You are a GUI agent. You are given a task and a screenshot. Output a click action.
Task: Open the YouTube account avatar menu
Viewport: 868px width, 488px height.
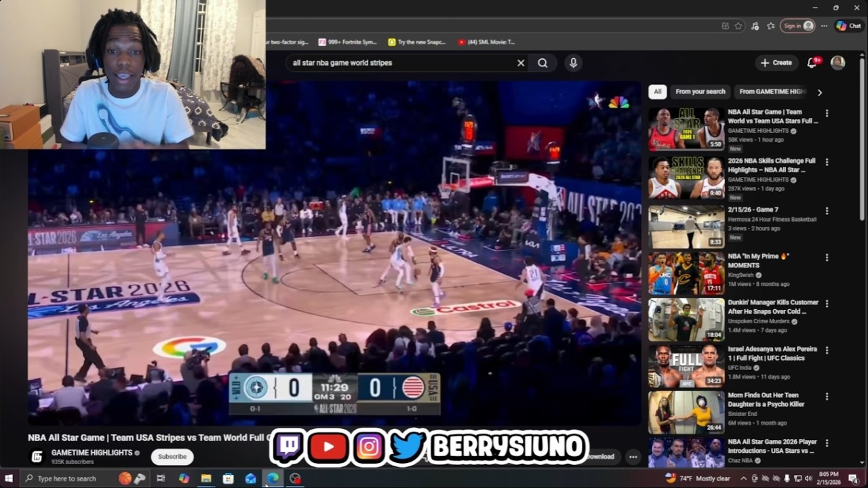pyautogui.click(x=838, y=62)
